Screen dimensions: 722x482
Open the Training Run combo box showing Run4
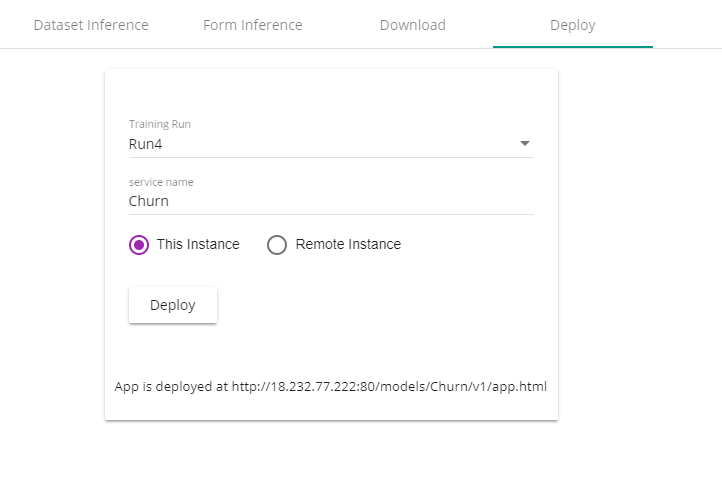point(330,144)
